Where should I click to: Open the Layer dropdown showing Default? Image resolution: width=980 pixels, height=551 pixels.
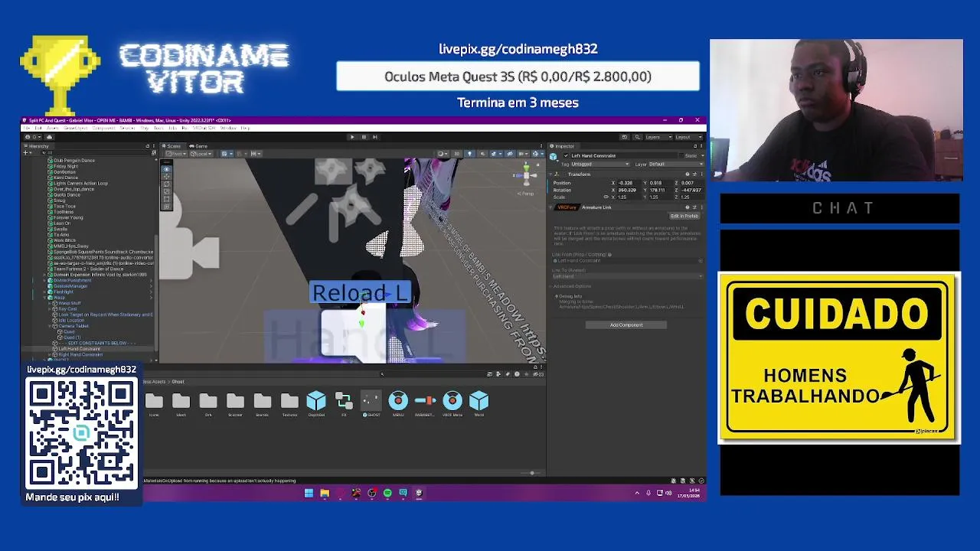point(676,164)
